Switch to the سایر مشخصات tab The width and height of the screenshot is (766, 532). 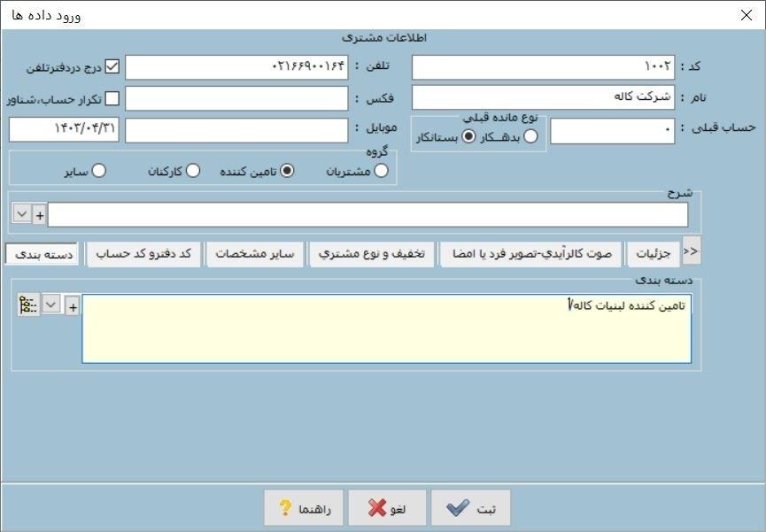click(255, 253)
